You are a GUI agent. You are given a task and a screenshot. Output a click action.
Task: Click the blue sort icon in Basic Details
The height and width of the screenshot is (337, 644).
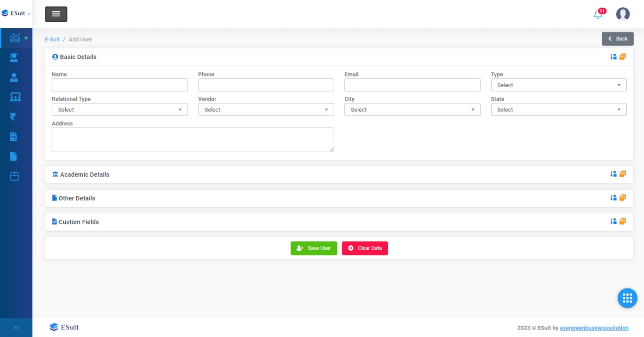613,57
